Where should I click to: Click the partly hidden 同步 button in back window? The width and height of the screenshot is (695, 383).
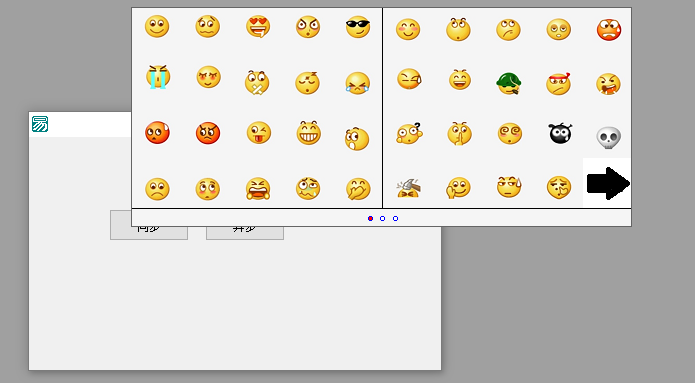[x=149, y=233]
